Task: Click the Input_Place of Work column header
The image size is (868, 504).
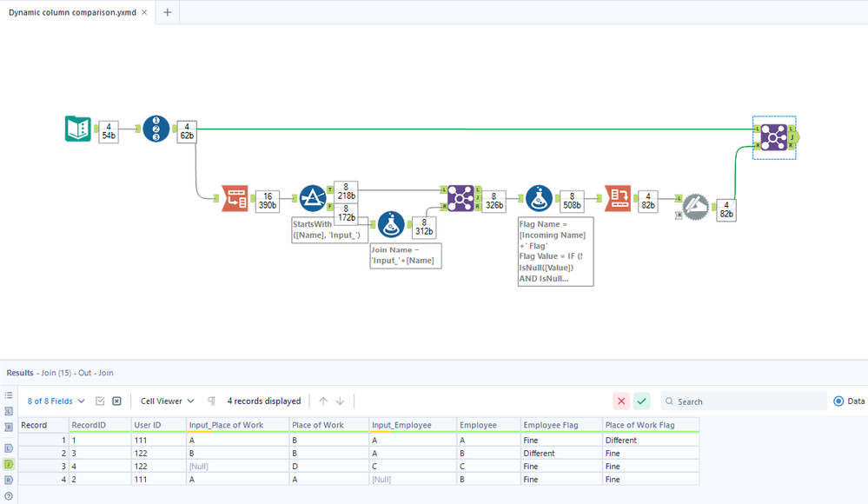Action: (x=237, y=425)
